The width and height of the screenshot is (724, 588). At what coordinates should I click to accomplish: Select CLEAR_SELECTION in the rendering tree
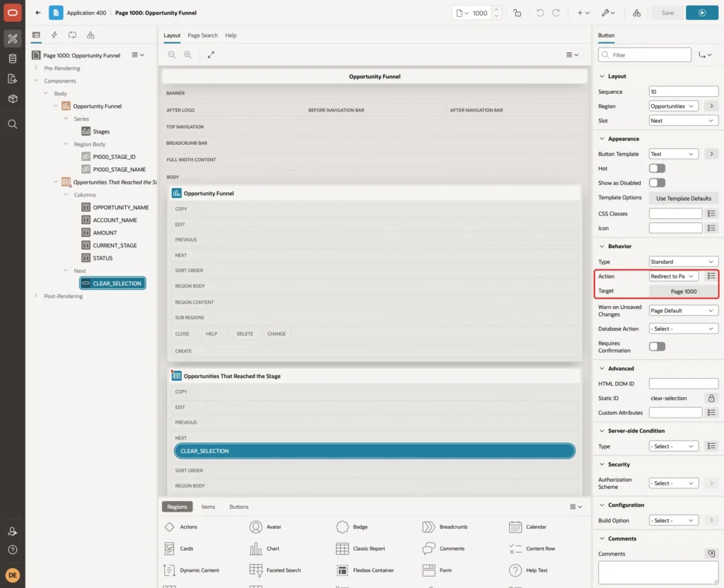(x=112, y=283)
